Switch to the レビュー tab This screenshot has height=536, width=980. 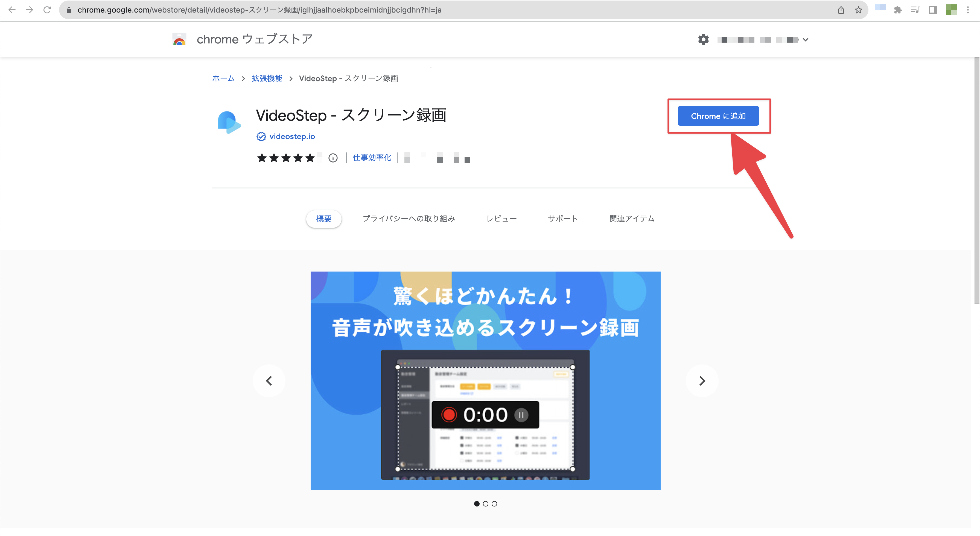point(501,219)
